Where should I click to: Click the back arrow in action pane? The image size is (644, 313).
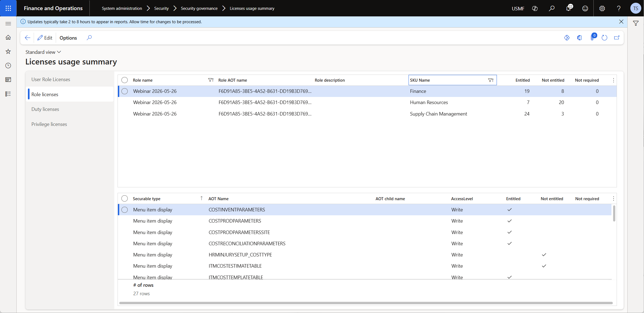tap(27, 38)
